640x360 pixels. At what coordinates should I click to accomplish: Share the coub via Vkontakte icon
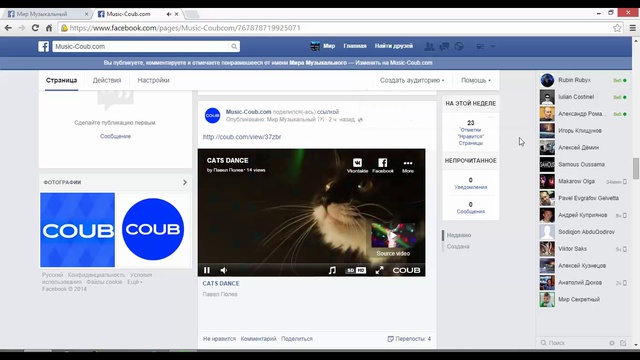357,165
